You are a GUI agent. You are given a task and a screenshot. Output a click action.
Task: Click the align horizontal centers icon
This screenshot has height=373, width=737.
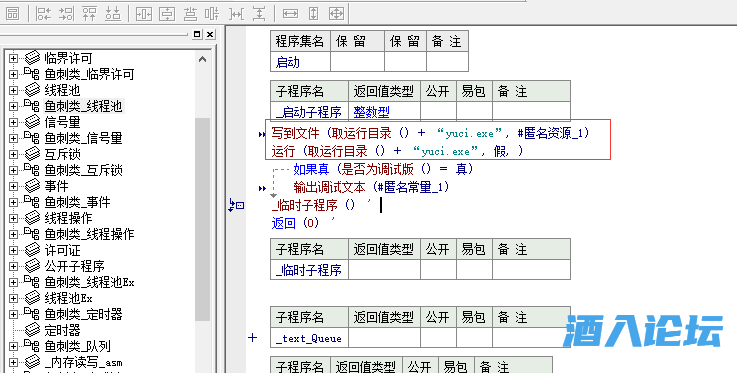[x=190, y=13]
